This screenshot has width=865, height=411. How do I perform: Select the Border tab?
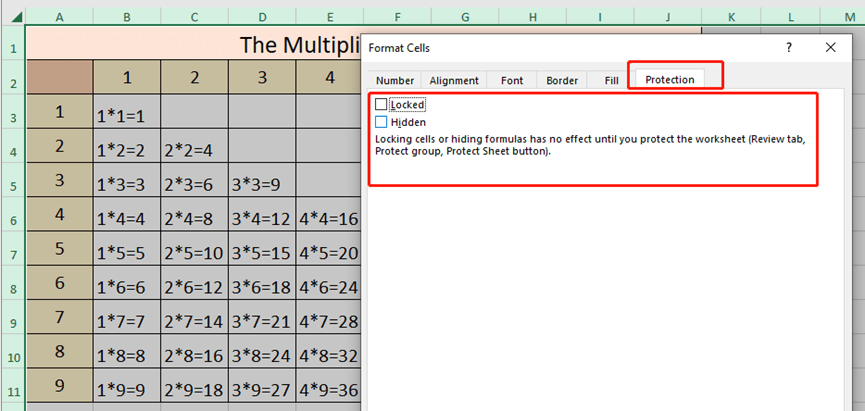[562, 81]
